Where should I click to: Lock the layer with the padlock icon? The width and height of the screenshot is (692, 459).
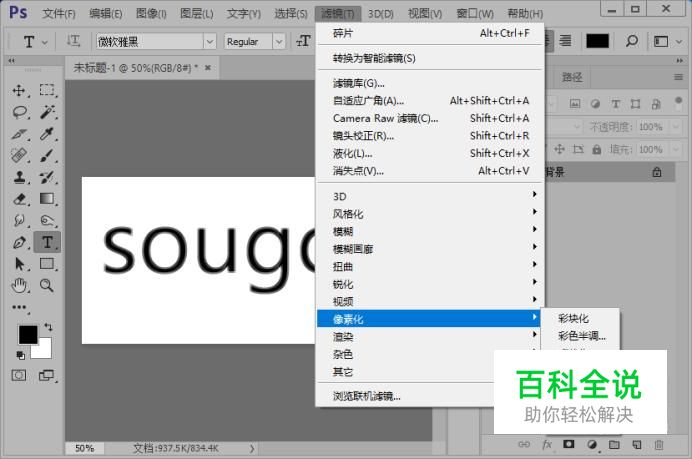click(597, 150)
